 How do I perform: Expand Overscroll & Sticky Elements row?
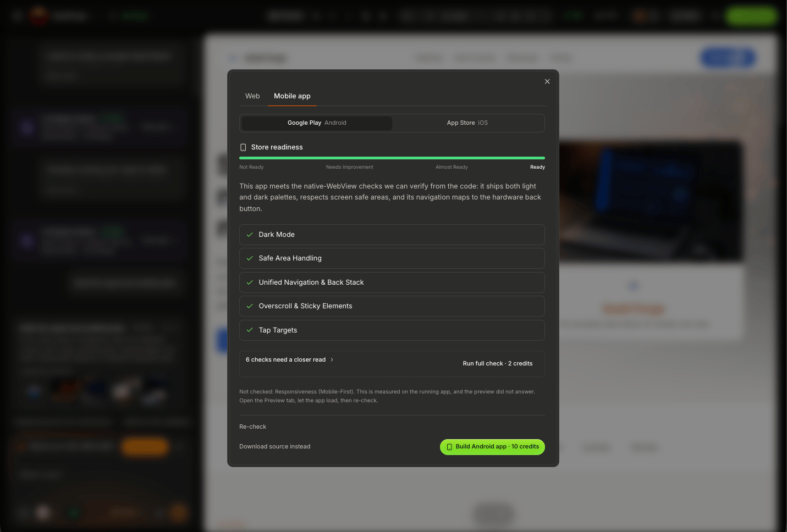[392, 306]
